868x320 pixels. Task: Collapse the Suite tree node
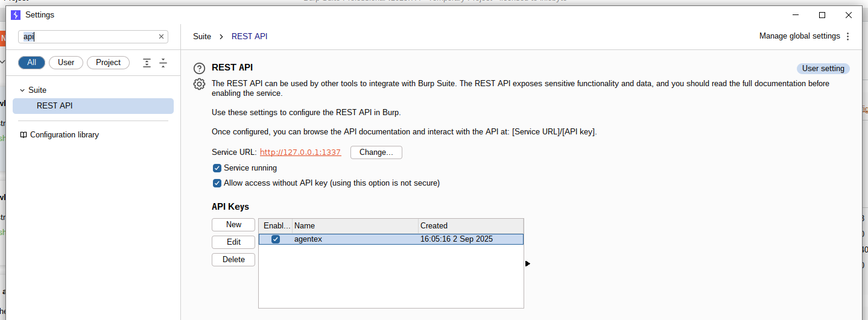(22, 90)
